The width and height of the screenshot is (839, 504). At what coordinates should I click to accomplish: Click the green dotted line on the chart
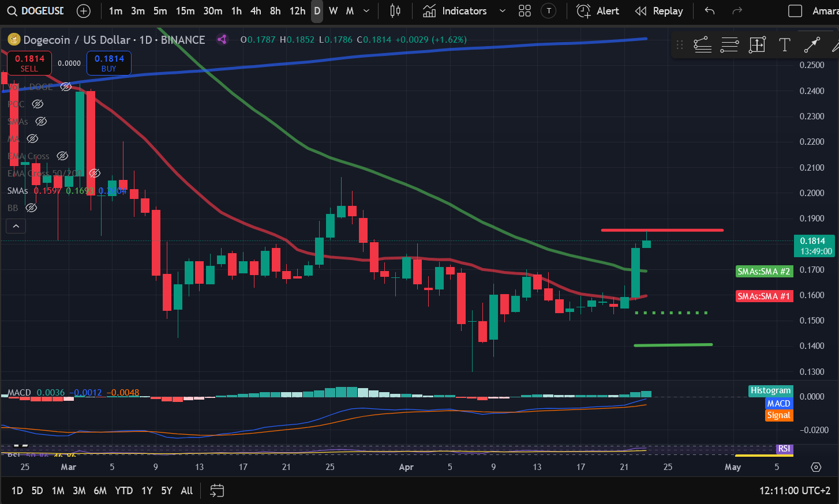click(x=671, y=313)
